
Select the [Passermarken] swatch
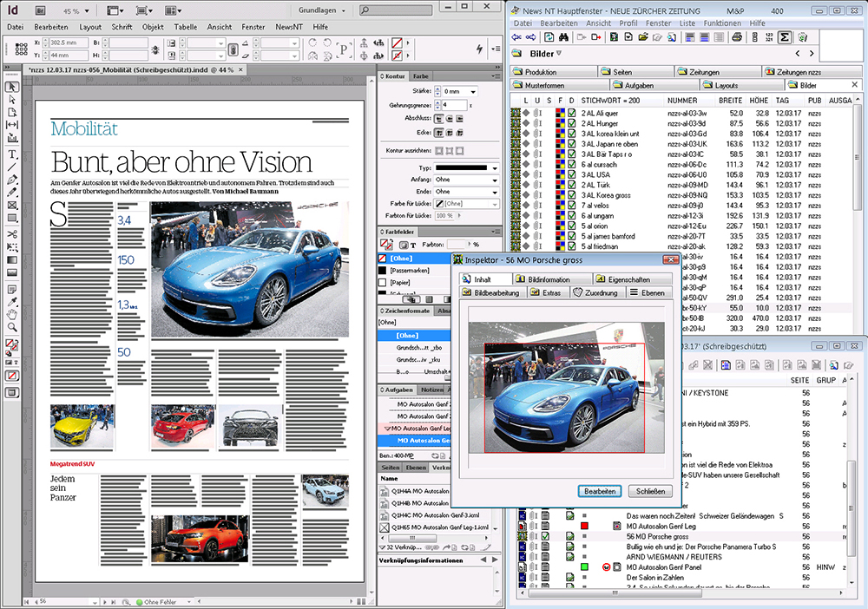coord(413,271)
